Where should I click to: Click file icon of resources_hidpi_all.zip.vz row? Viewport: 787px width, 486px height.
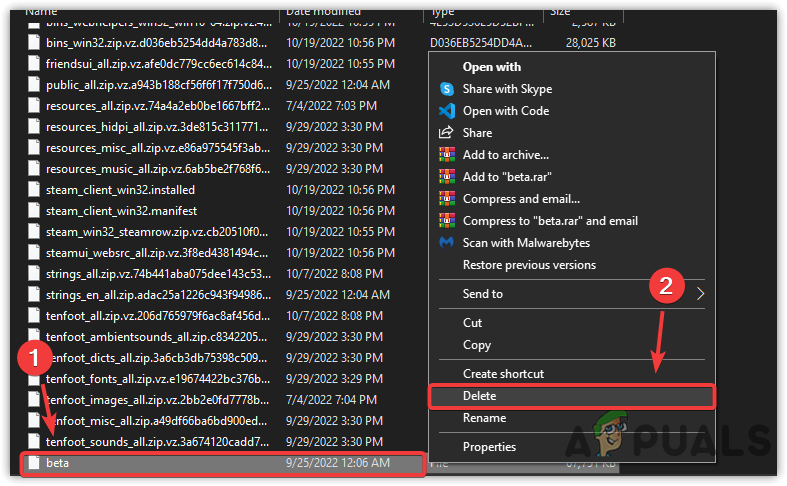click(34, 127)
